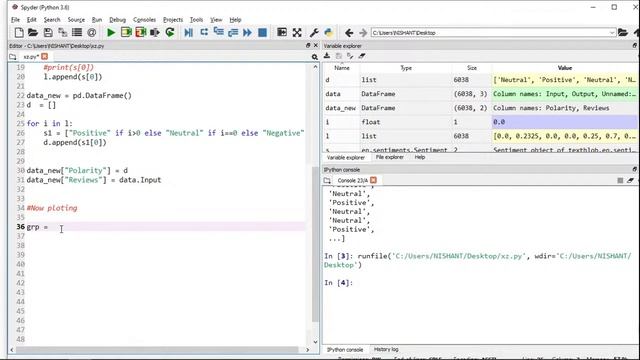Save data icon in Variable explorer

tap(338, 56)
